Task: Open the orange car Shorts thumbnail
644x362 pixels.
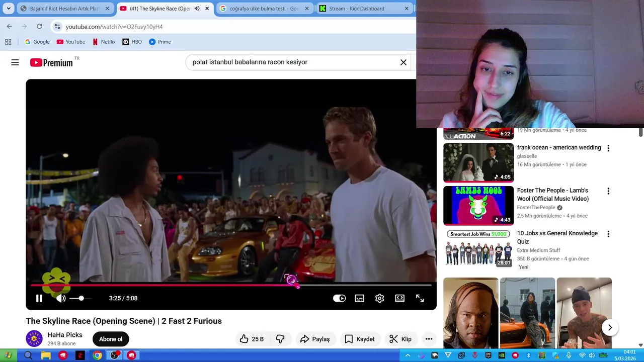Action: [527, 313]
